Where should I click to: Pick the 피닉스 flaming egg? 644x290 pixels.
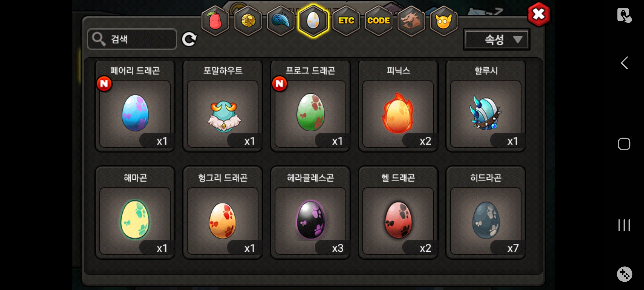[x=398, y=106]
